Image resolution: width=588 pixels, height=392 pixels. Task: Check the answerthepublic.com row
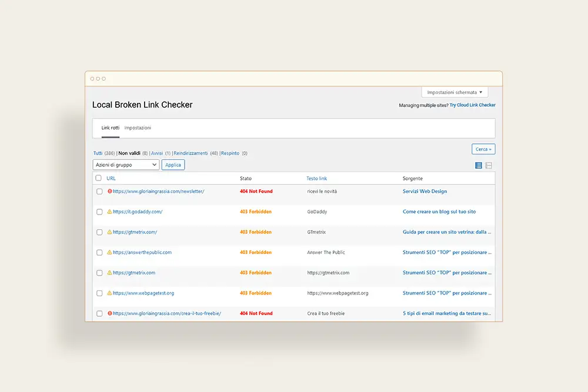[x=99, y=253]
